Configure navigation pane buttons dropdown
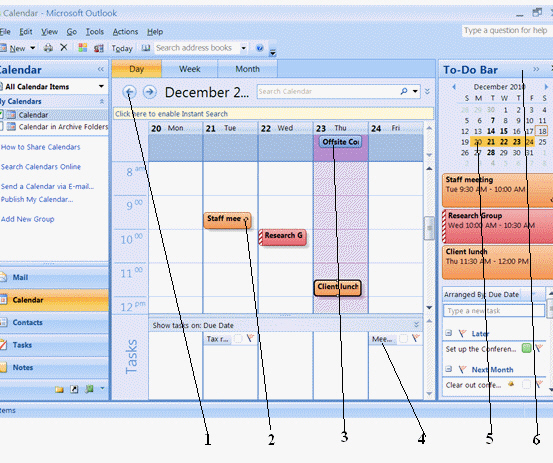 click(102, 388)
